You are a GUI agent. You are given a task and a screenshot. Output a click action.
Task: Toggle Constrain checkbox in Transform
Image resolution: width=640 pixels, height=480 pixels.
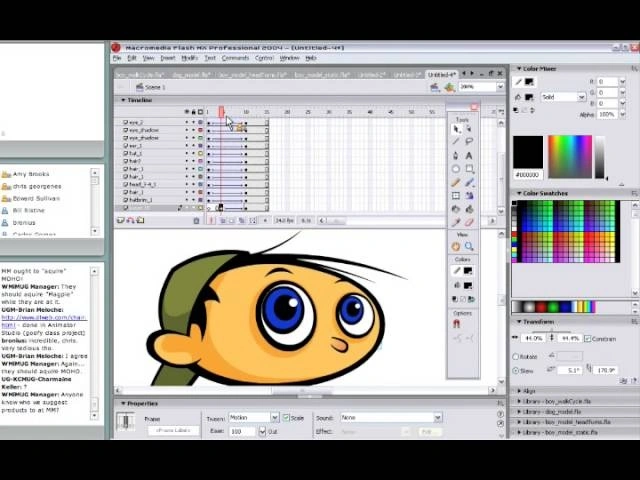(x=587, y=339)
